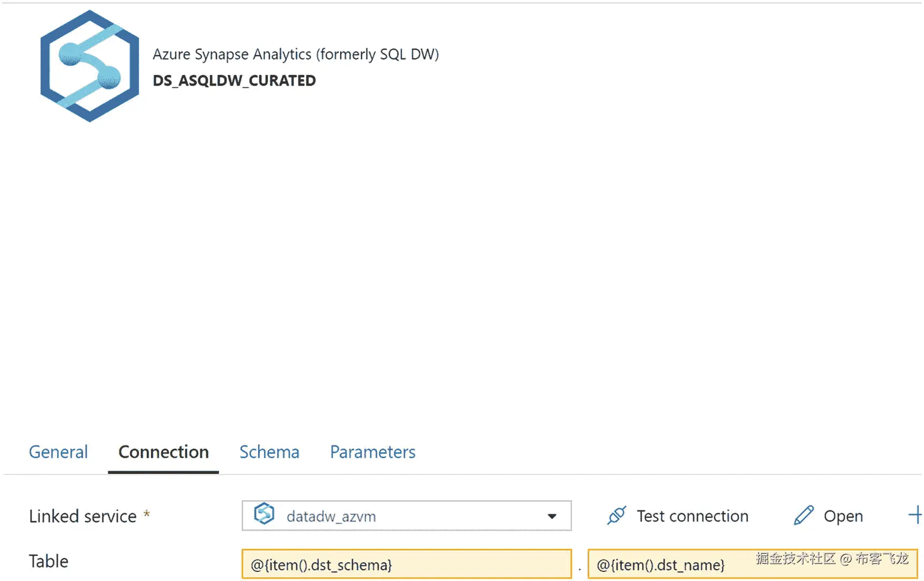This screenshot has height=581, width=924.
Task: Open the Schema tab
Action: (269, 452)
